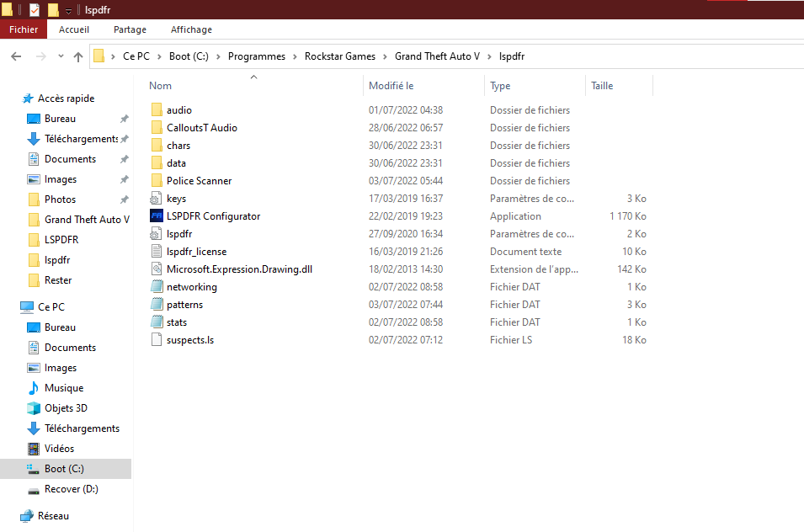This screenshot has width=804, height=532.
Task: Open pinned Images in quick access
Action: (61, 179)
